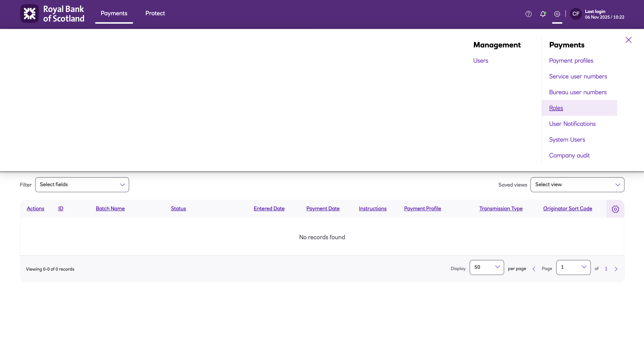Open notifications bell icon
This screenshot has width=644, height=347.
(543, 14)
